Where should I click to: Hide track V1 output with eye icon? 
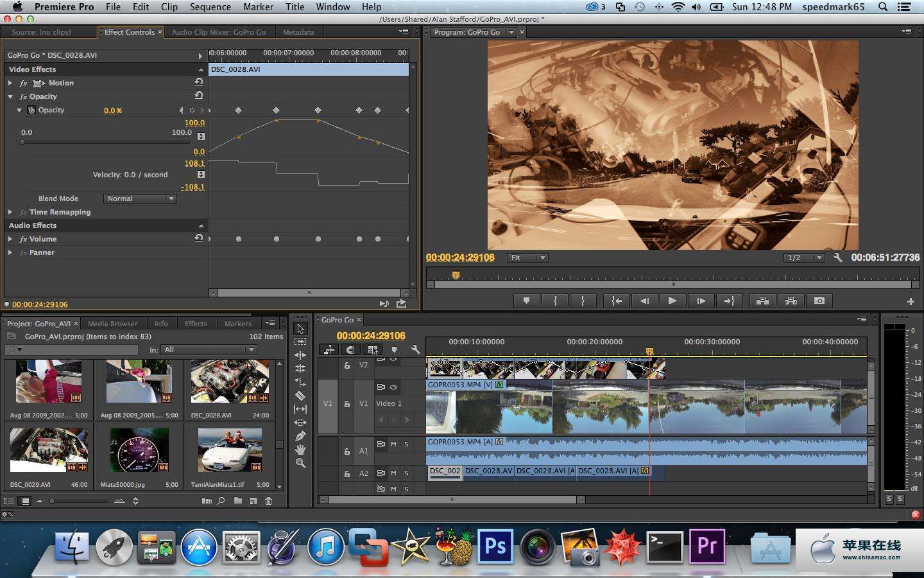point(393,387)
